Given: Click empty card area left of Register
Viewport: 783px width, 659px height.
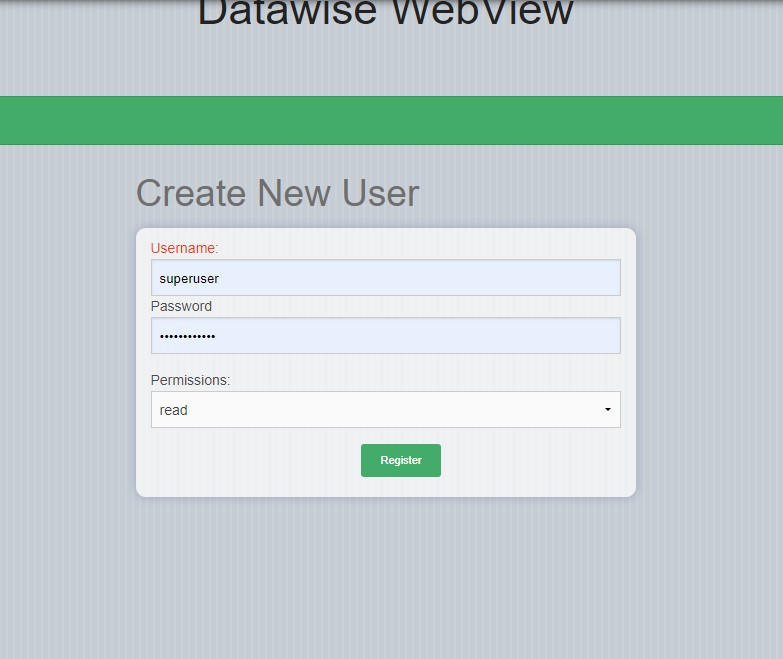Looking at the screenshot, I should click(250, 461).
